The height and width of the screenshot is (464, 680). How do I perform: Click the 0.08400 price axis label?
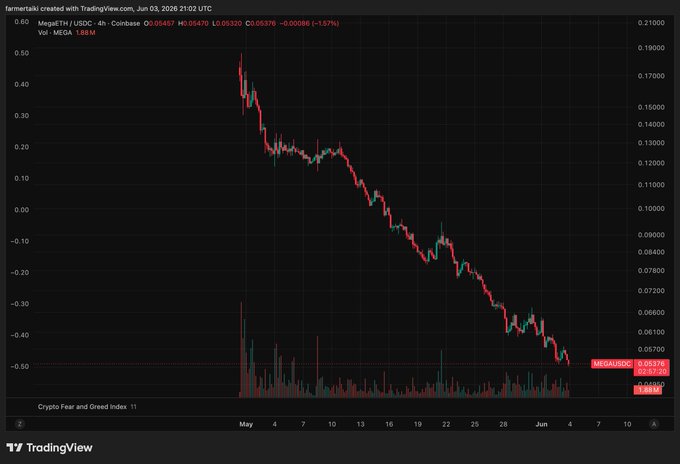click(x=651, y=252)
